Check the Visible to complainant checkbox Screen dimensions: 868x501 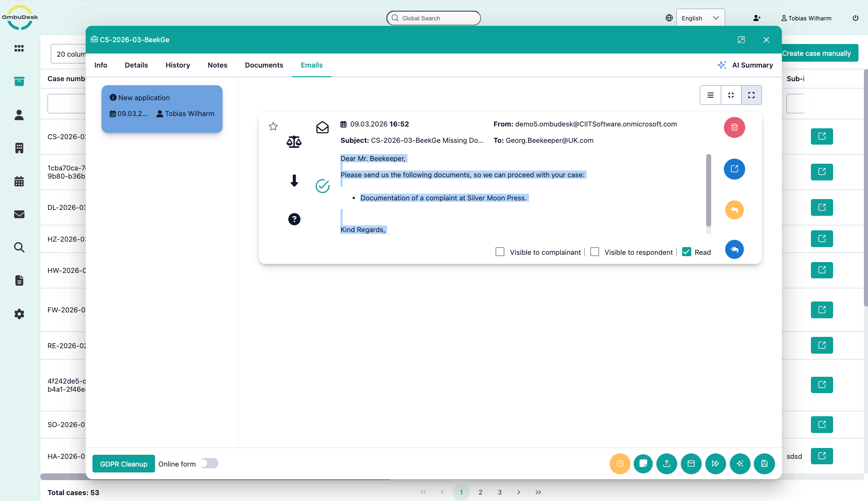(500, 252)
